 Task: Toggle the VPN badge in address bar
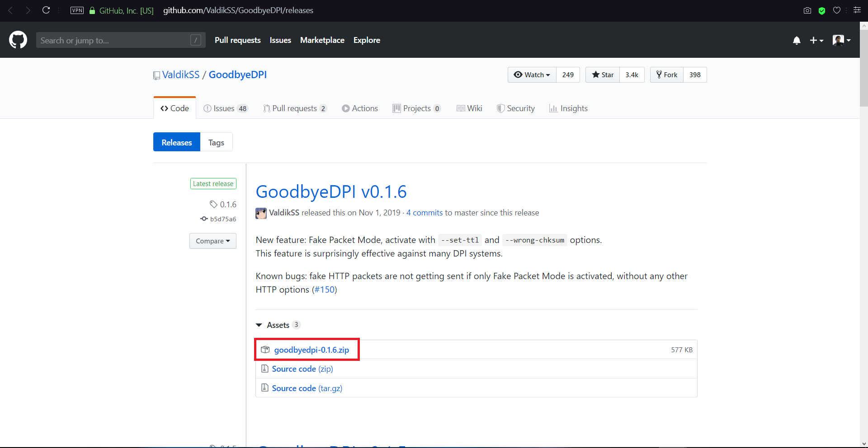[x=77, y=10]
